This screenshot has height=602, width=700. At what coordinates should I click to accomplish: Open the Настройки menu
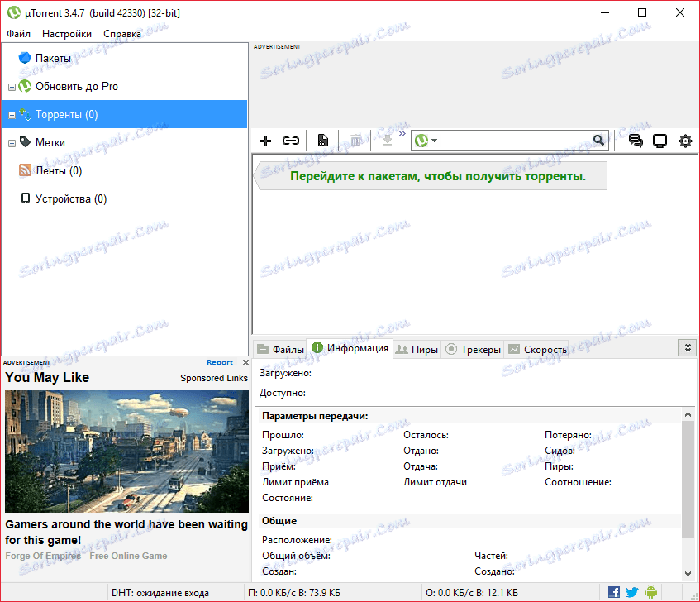pyautogui.click(x=66, y=34)
